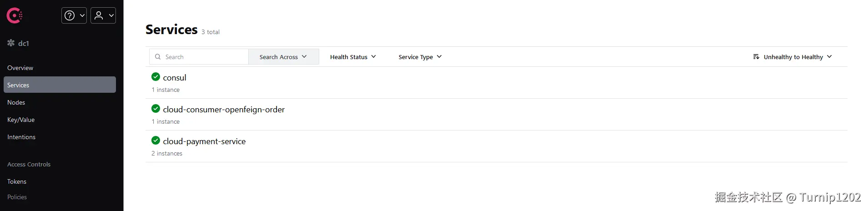The height and width of the screenshot is (211, 868).
Task: Click the green health check beside consul
Action: point(156,77)
